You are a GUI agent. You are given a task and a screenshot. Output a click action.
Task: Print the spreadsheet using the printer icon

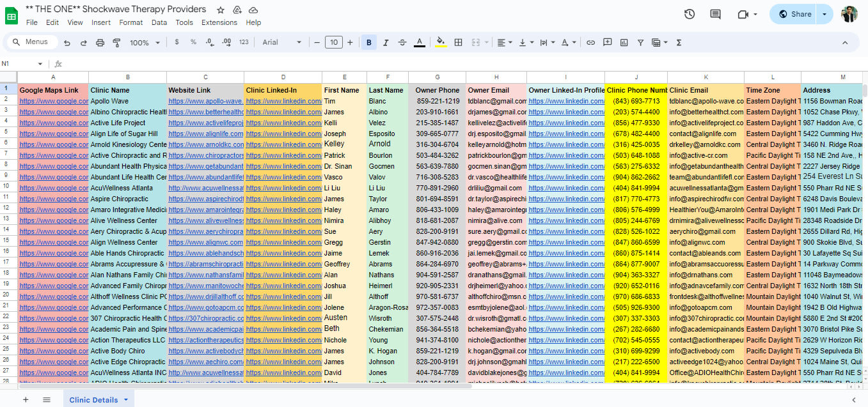[x=100, y=43]
